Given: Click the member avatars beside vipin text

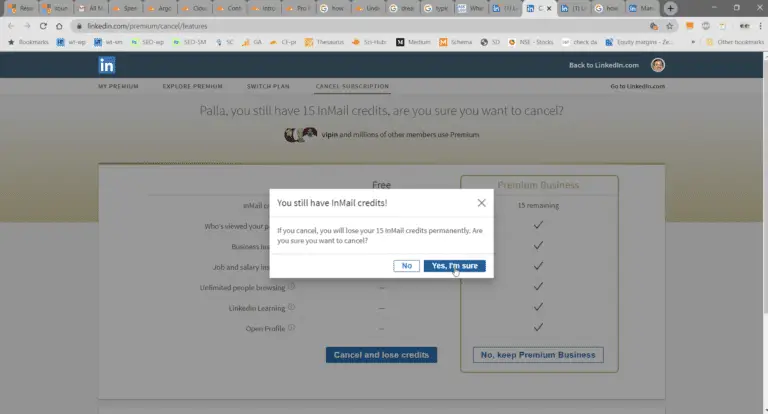Looking at the screenshot, I should 301,134.
